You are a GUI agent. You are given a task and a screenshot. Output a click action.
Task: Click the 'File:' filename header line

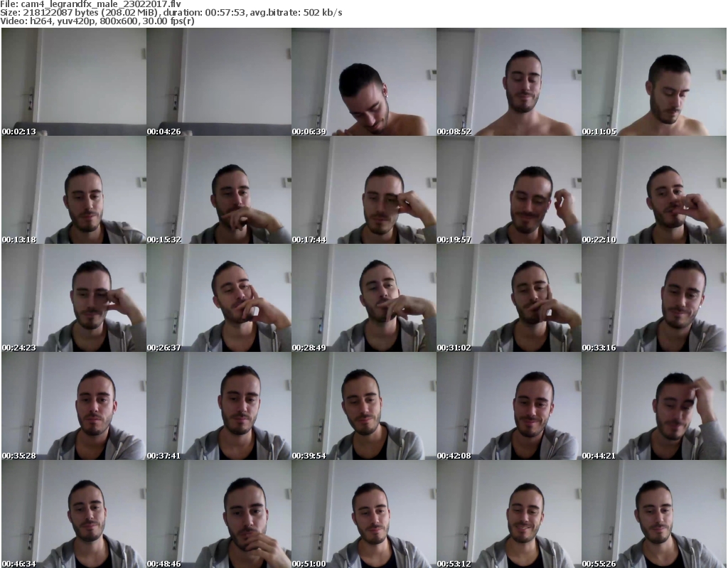90,4
